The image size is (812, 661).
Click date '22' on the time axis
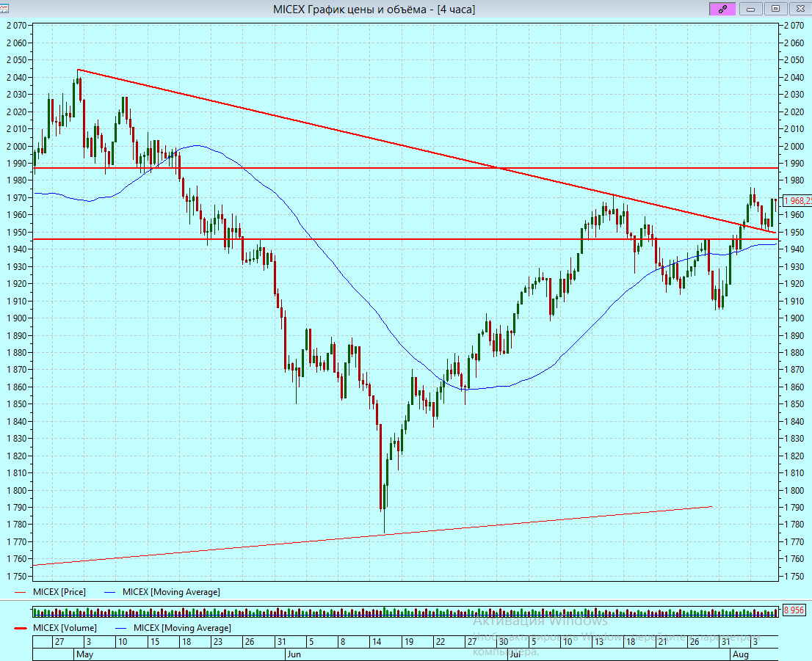pos(441,642)
